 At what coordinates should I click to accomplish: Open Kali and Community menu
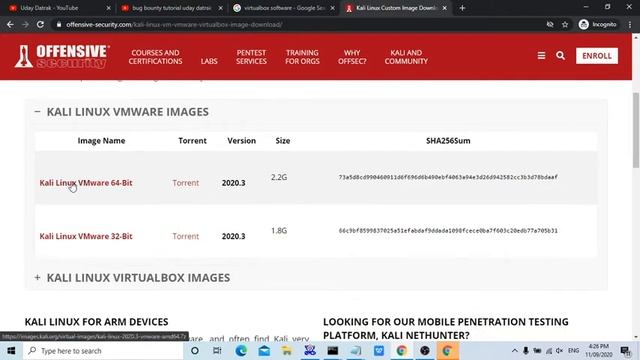click(x=406, y=57)
